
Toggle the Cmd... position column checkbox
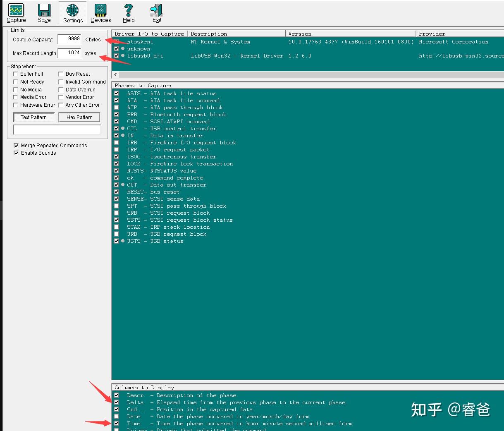point(117,409)
